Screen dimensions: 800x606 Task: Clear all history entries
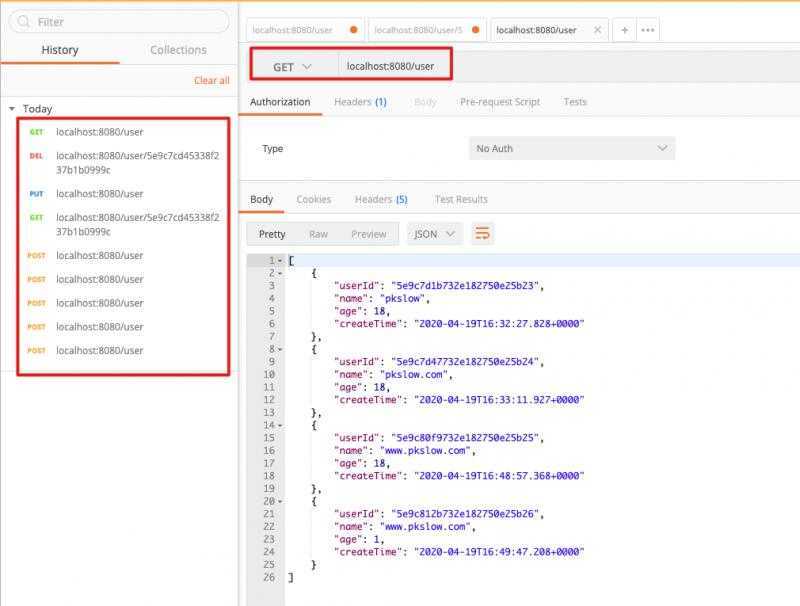(x=211, y=81)
